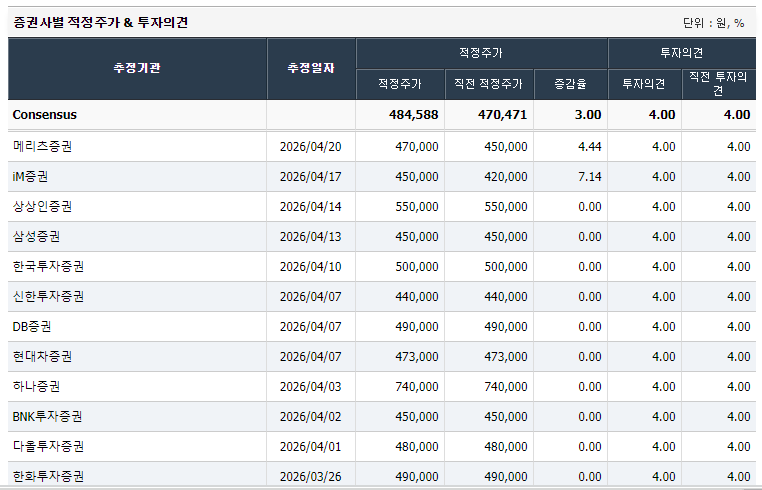This screenshot has height=490, width=762.
Task: Click the Consensus row label
Action: tap(45, 115)
